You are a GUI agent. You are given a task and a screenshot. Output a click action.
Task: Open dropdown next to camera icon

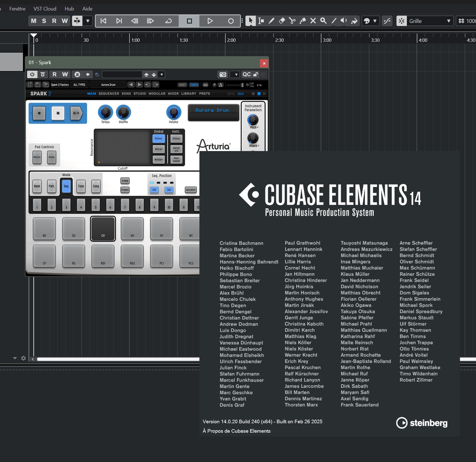235,74
